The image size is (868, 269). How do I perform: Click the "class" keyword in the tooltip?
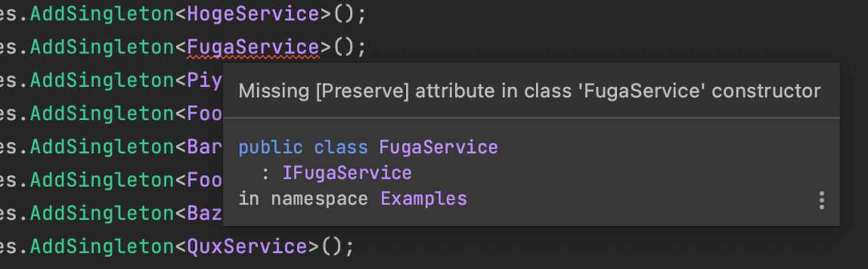(341, 147)
